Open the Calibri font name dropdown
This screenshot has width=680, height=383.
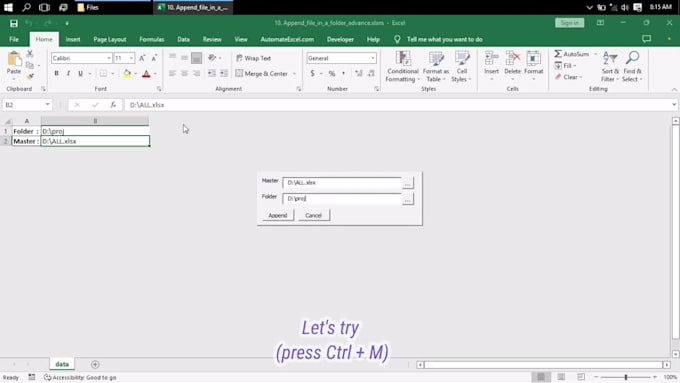coord(108,58)
